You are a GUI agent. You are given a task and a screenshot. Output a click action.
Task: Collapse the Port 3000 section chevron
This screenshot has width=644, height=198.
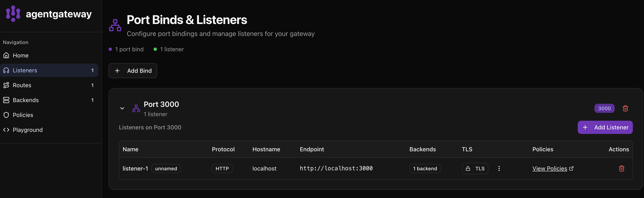(x=122, y=108)
